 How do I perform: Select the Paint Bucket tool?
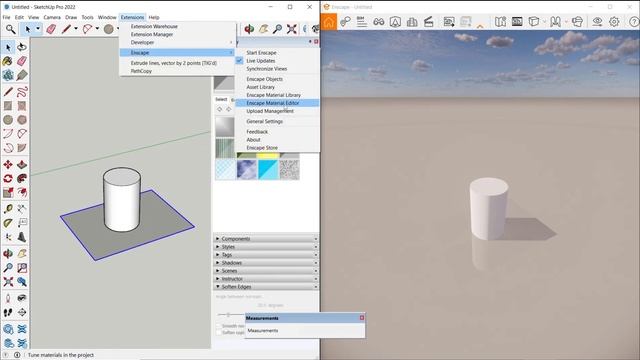[7, 61]
